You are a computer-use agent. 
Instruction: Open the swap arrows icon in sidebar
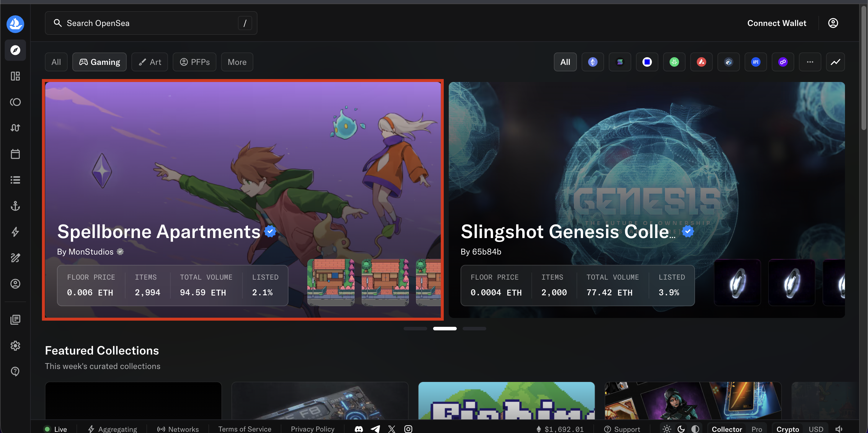coord(15,128)
